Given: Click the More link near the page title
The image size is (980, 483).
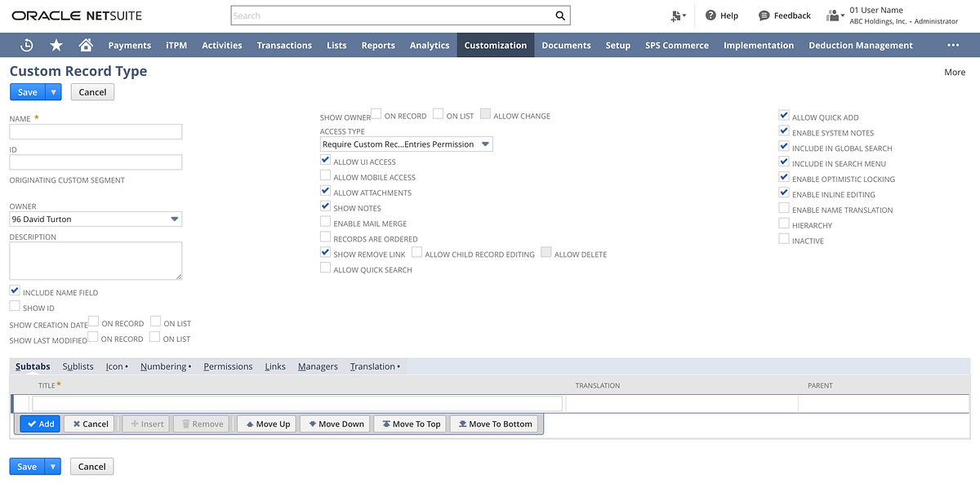Looking at the screenshot, I should [x=954, y=72].
